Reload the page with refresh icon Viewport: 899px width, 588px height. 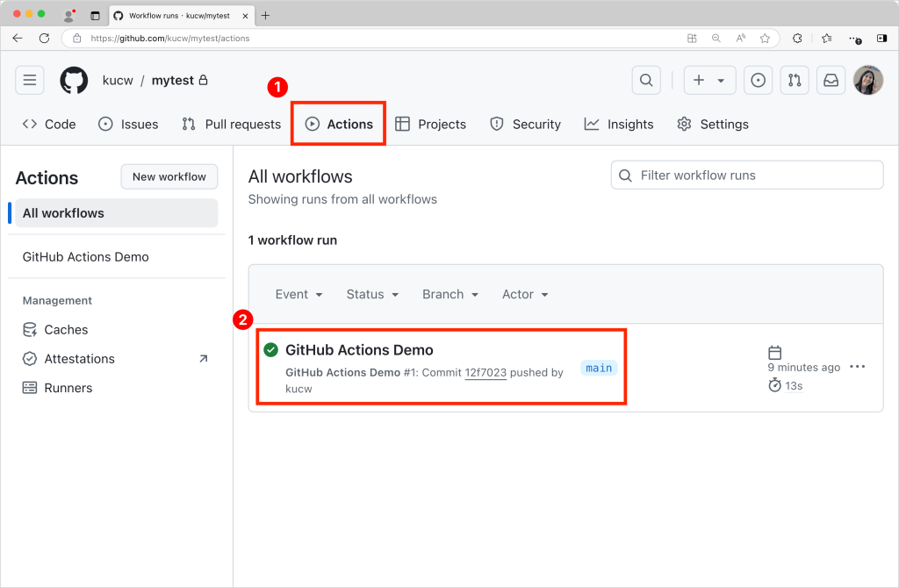coord(44,39)
